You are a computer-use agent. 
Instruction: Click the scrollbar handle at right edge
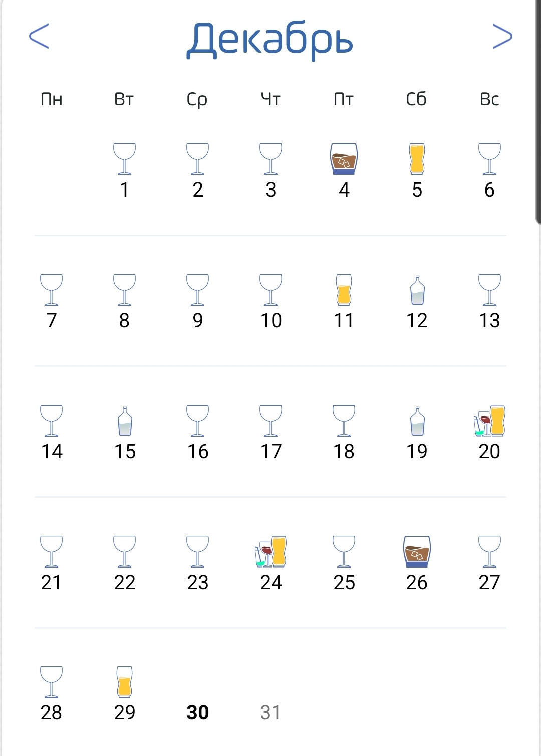coord(538,110)
